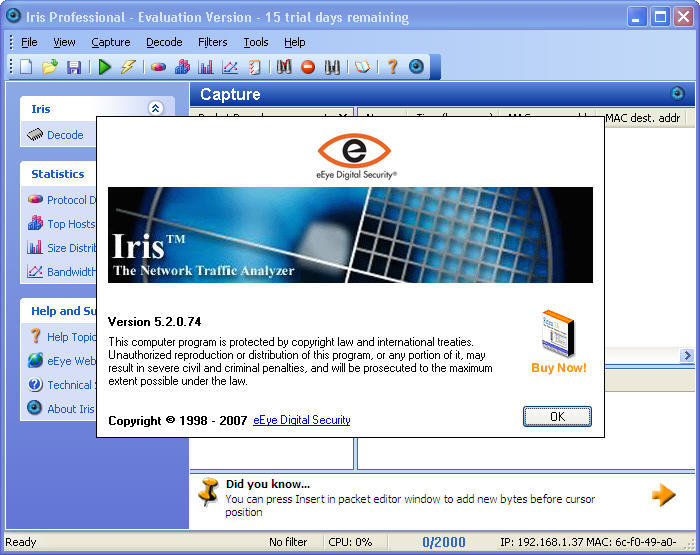Click the question mark help toolbar icon
The image size is (700, 555).
point(392,67)
